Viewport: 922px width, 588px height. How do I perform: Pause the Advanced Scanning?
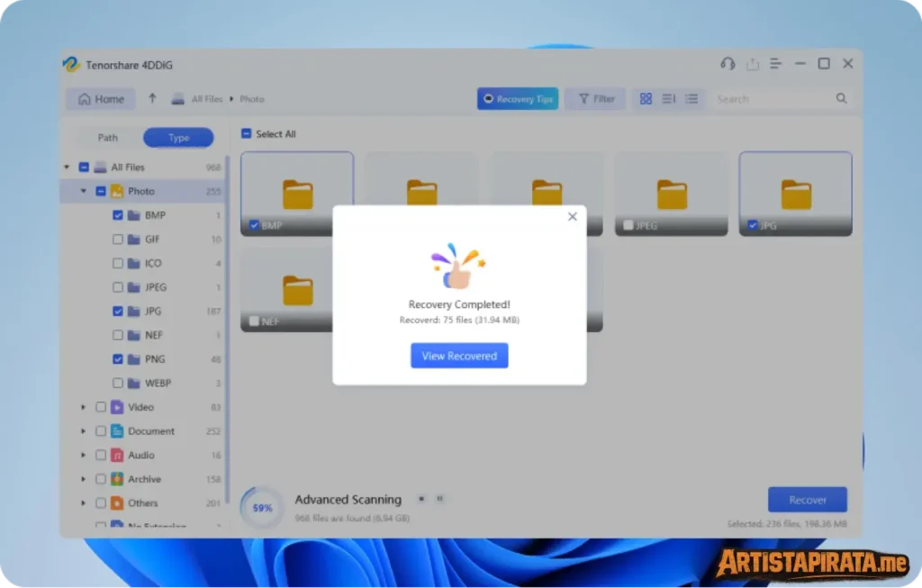coord(440,499)
